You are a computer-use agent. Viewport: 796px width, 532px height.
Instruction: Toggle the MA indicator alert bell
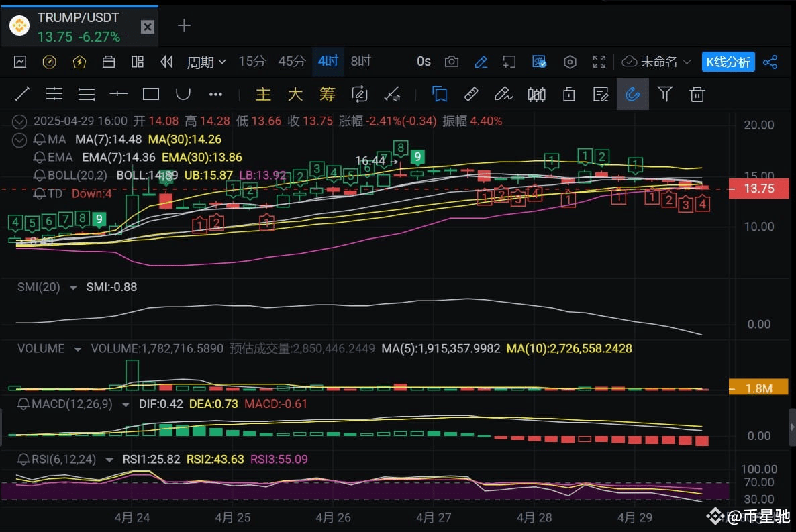coord(39,139)
